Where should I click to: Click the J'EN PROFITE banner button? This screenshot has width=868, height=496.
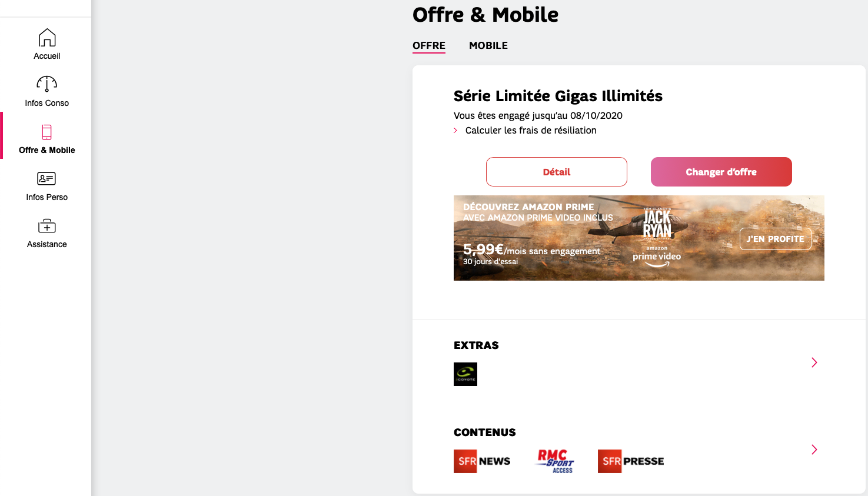click(x=776, y=239)
